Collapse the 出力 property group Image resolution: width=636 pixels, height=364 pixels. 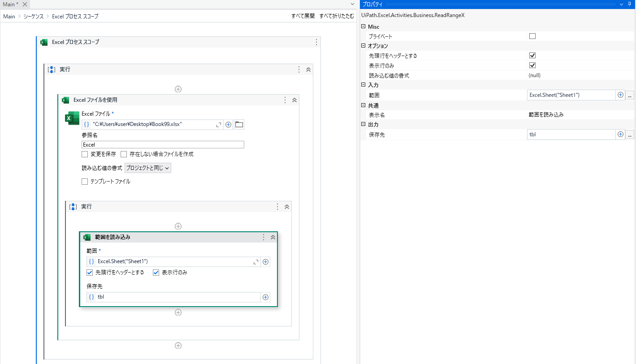point(363,124)
